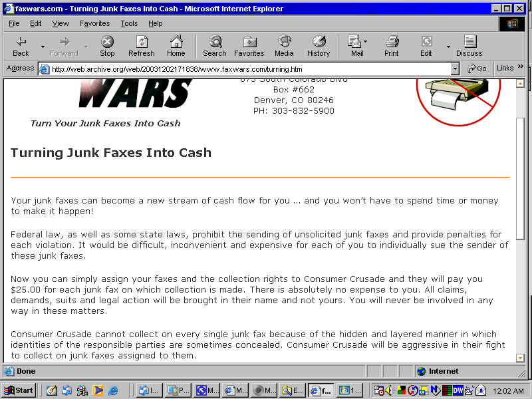Open the Favorites menu in menu bar
This screenshot has width=532, height=399.
click(x=94, y=23)
